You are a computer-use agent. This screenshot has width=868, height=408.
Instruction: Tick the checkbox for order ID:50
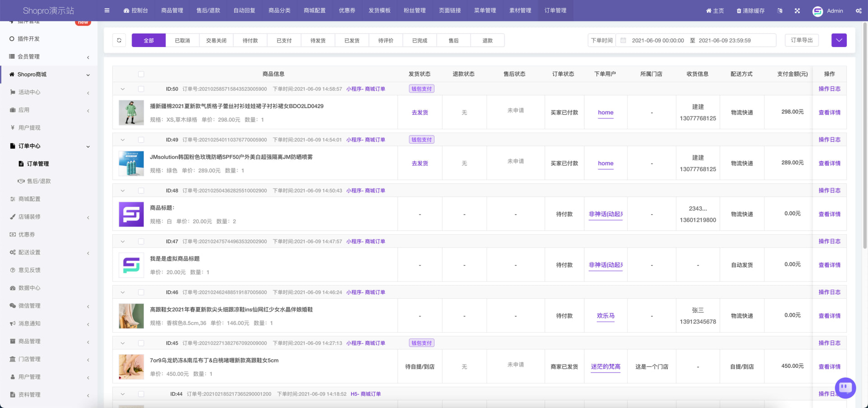click(x=141, y=89)
